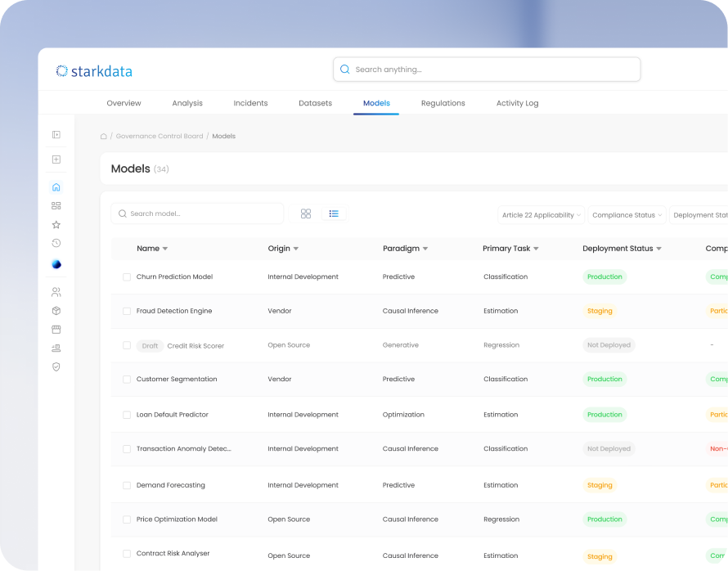
Task: Open the Deployment Status filter dropdown at top right
Action: [699, 215]
